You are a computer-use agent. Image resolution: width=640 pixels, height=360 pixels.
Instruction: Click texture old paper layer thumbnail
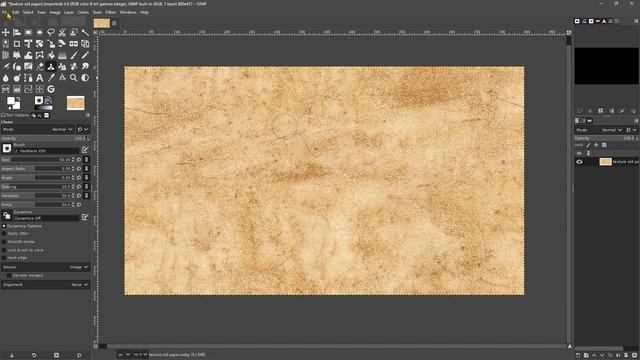(x=605, y=162)
